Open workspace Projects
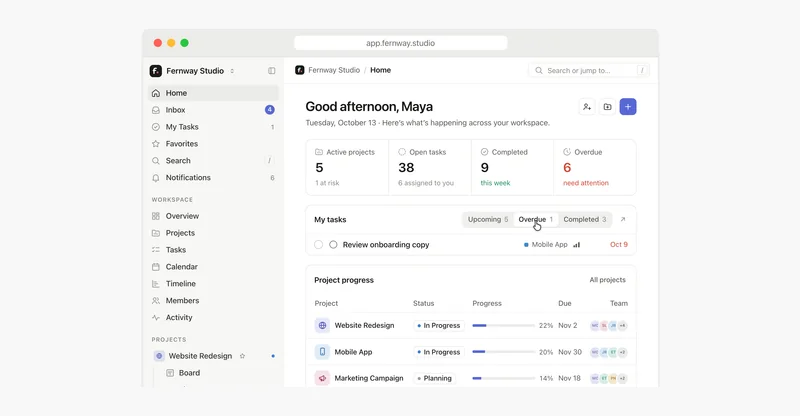Image resolution: width=800 pixels, height=416 pixels. pos(213,233)
